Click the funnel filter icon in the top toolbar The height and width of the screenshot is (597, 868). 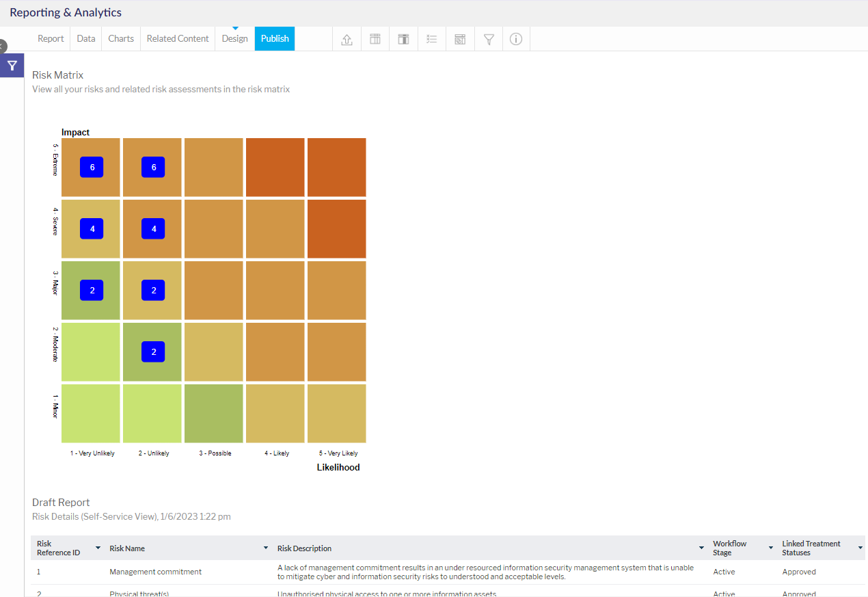point(489,39)
